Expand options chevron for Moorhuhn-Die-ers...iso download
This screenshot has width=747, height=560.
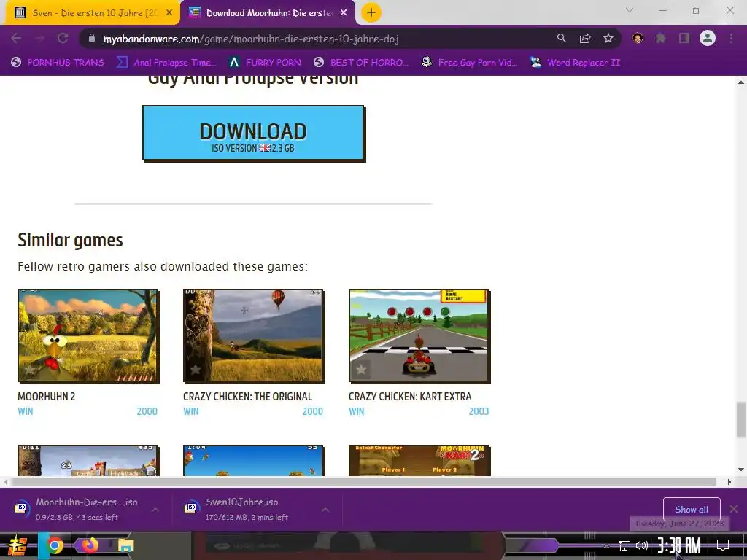(x=155, y=510)
